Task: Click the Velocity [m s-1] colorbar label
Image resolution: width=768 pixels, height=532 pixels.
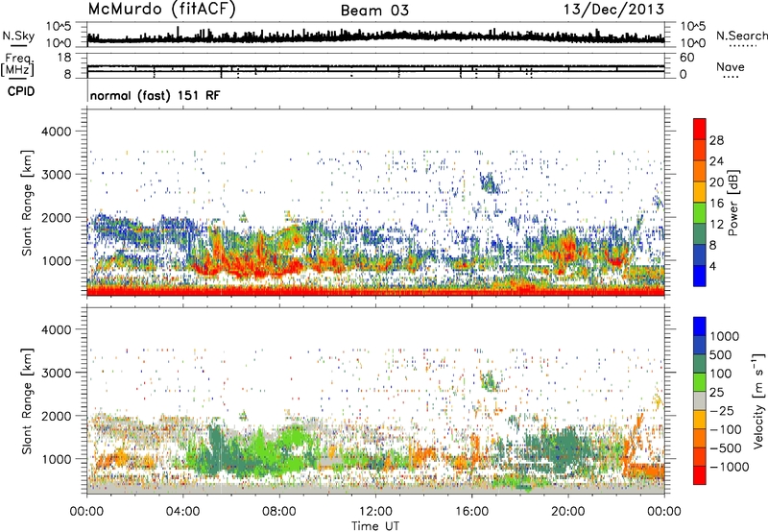Action: (x=758, y=400)
